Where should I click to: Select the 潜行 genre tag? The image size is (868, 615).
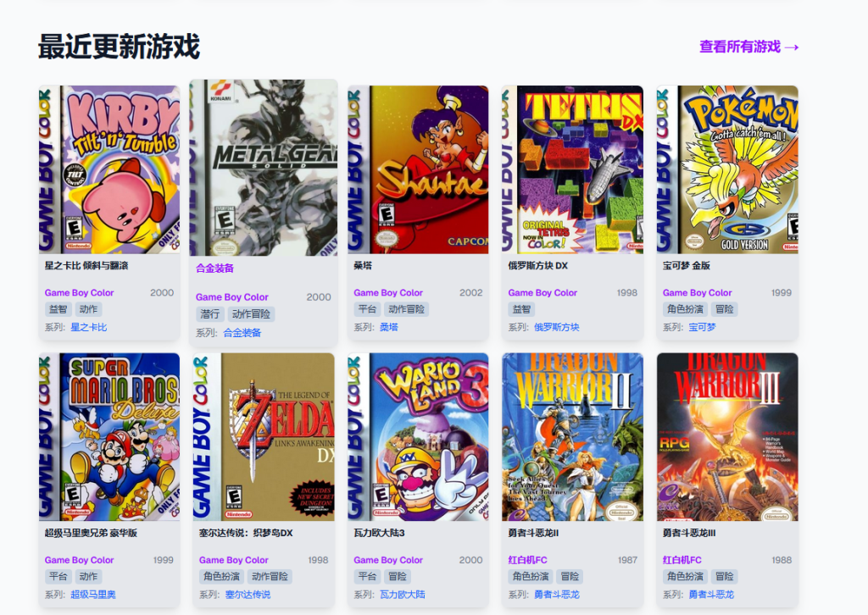[210, 314]
